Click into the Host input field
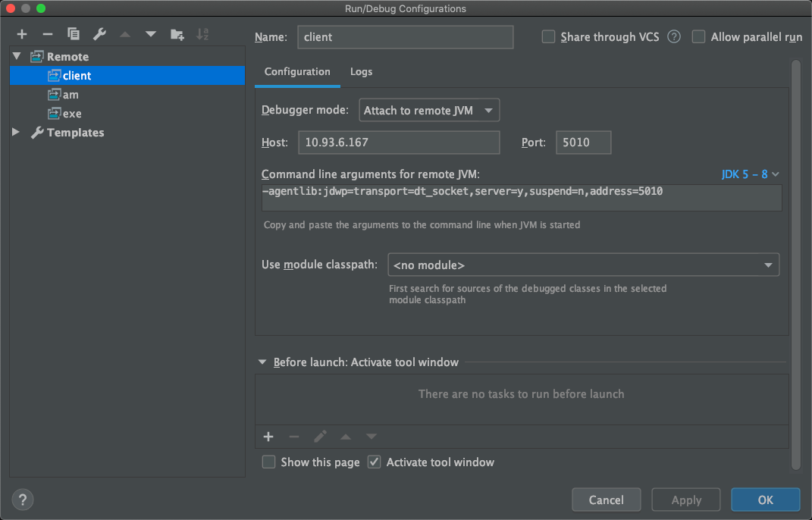 coord(399,143)
